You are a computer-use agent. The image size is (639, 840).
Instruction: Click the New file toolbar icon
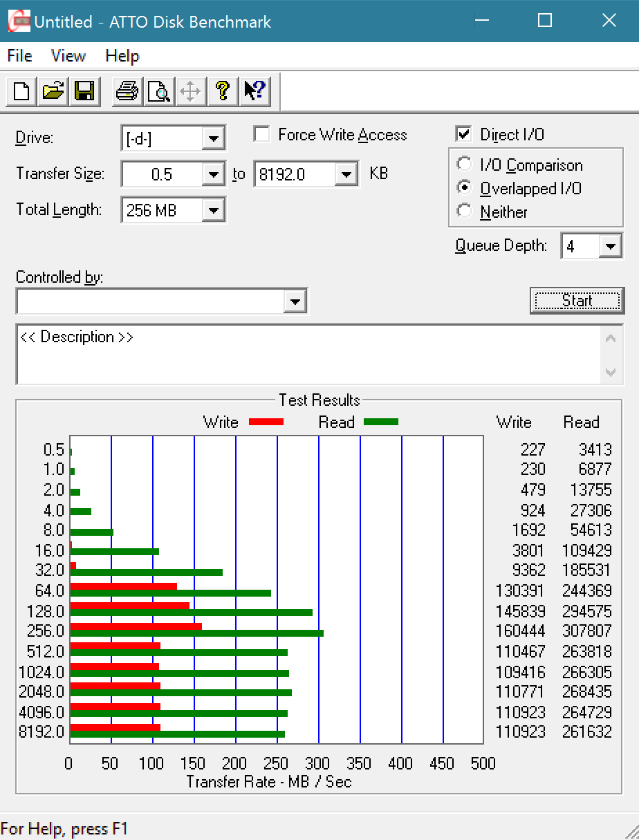pyautogui.click(x=21, y=91)
